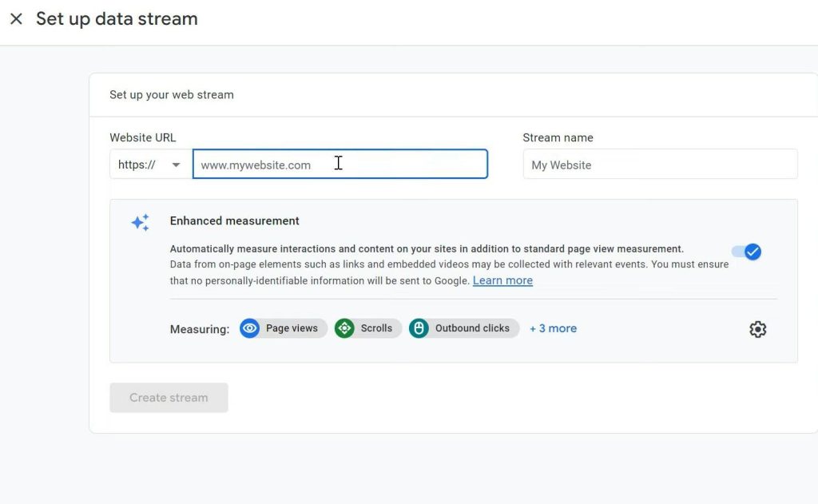
Task: Click the Stream name field label
Action: point(558,137)
